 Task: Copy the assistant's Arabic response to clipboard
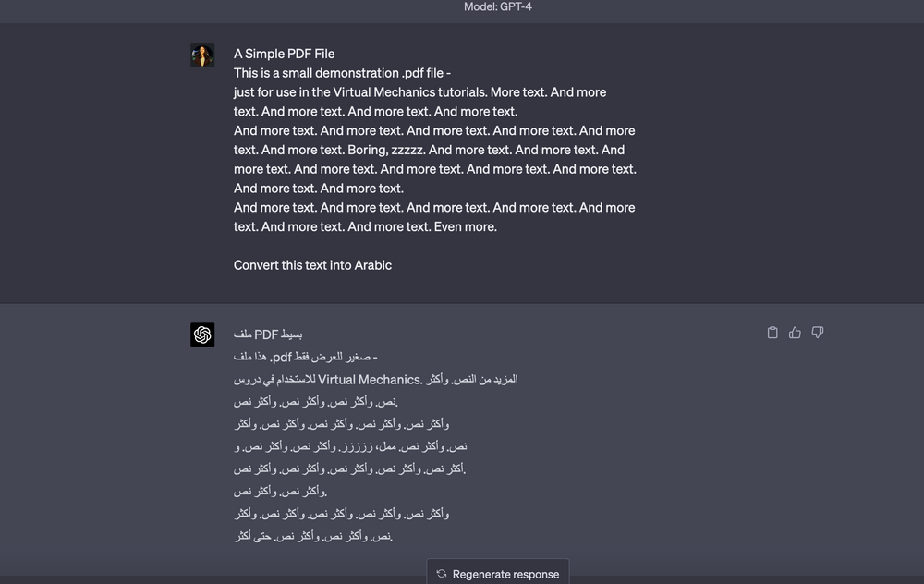[772, 332]
